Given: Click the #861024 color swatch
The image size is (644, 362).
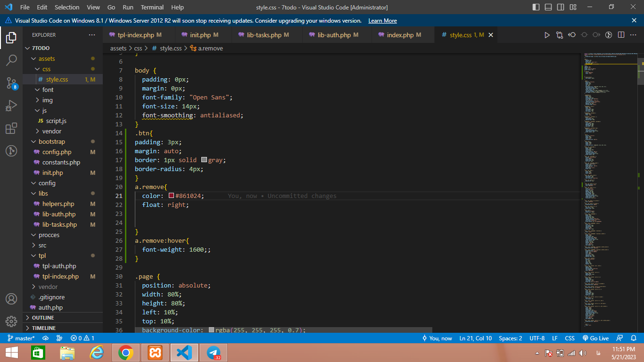Looking at the screenshot, I should [x=172, y=196].
